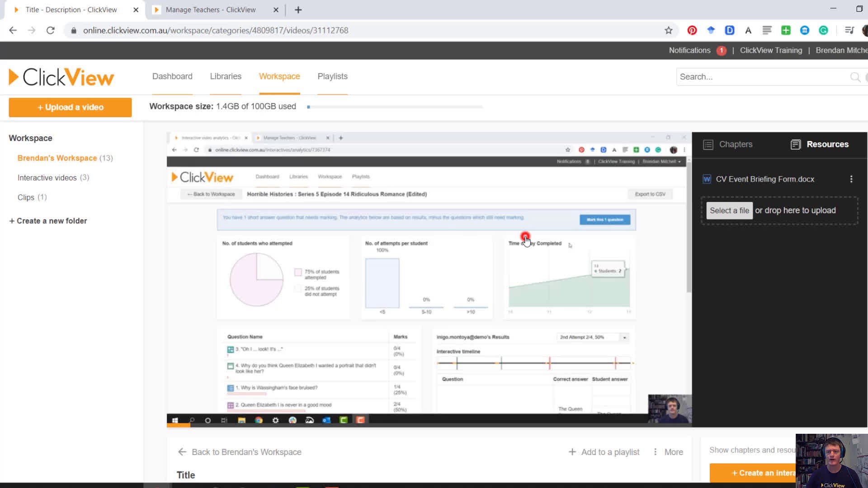Viewport: 868px width, 488px height.
Task: Click the workspace size usage bar
Action: [x=395, y=107]
